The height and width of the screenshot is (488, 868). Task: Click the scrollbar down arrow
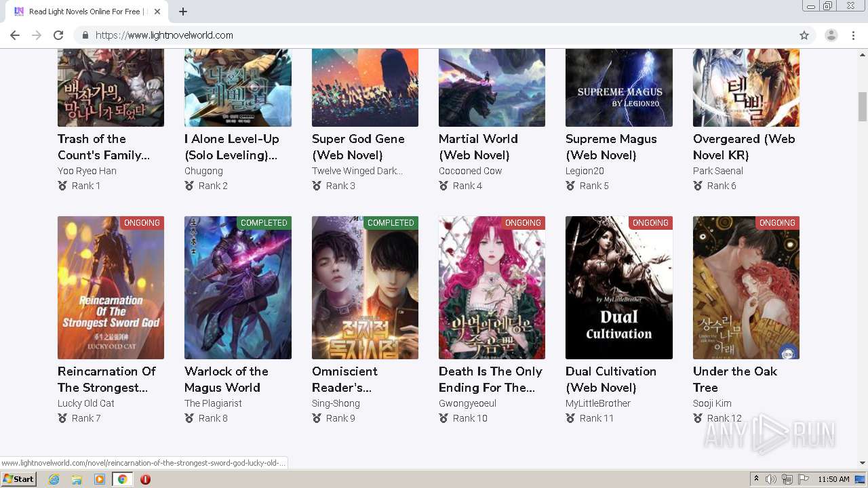click(x=863, y=463)
